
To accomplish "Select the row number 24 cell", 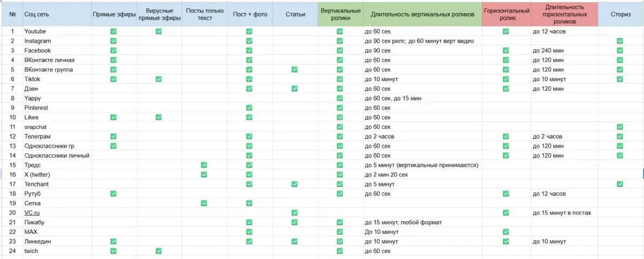I will click(12, 251).
